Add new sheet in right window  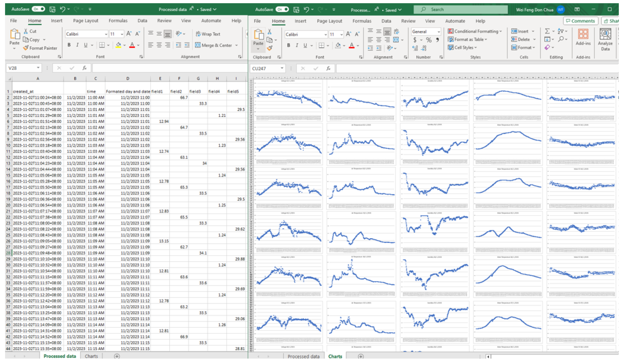[361, 356]
